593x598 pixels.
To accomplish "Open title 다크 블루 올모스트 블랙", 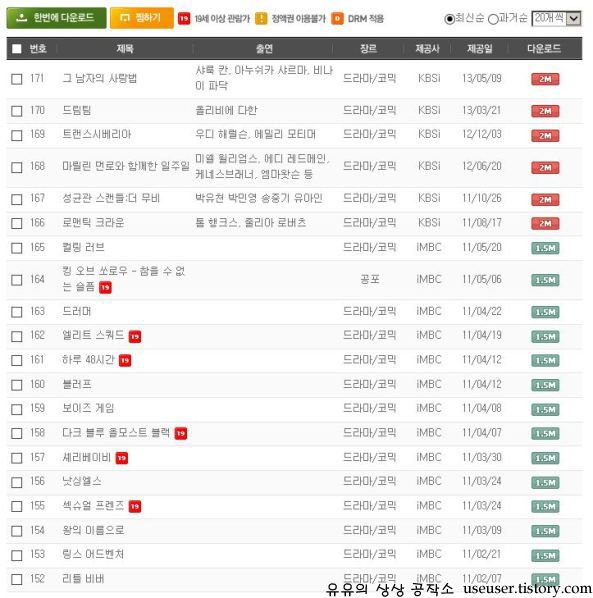I will (116, 433).
